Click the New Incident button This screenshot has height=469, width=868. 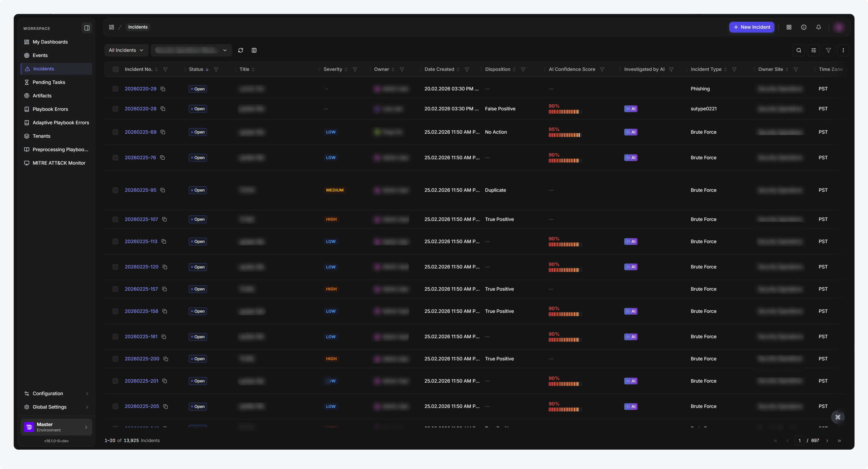pos(751,27)
